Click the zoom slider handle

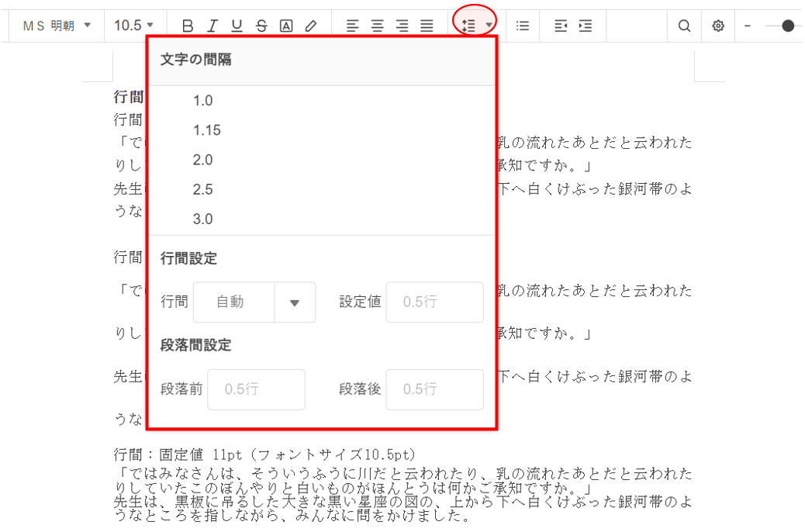pos(788,26)
